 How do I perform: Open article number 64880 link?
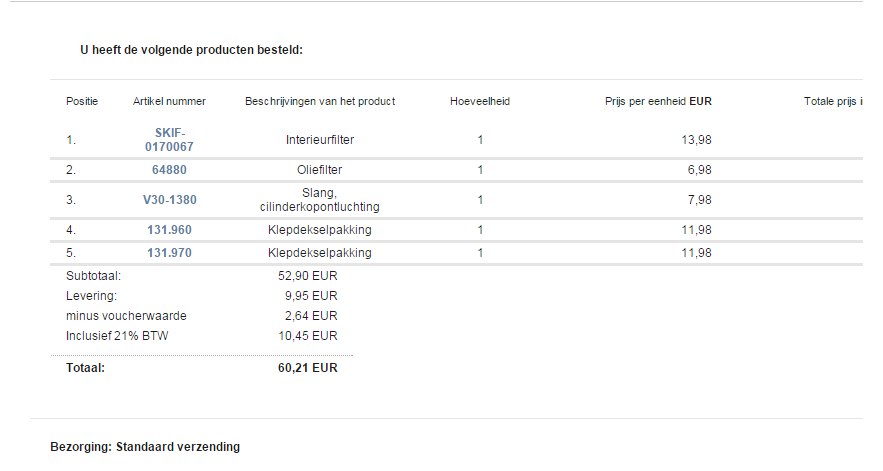(x=169, y=170)
